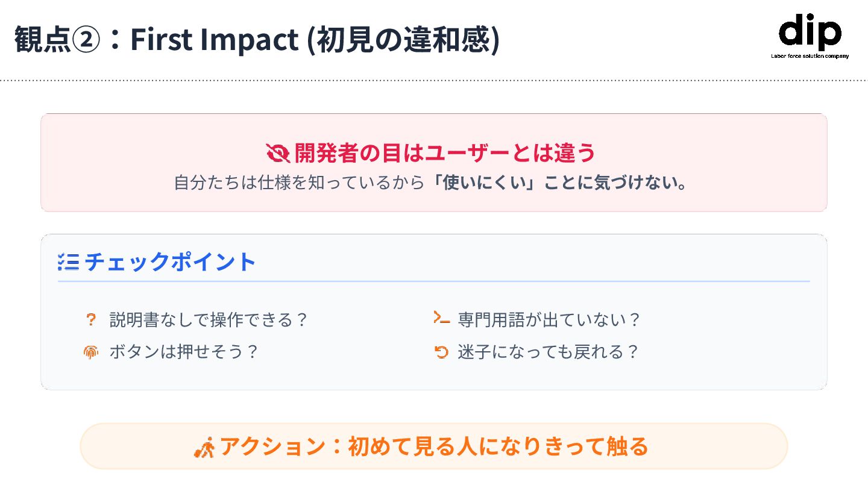The width and height of the screenshot is (868, 488).
Task: Click the orange アクション banner text
Action: tap(433, 447)
